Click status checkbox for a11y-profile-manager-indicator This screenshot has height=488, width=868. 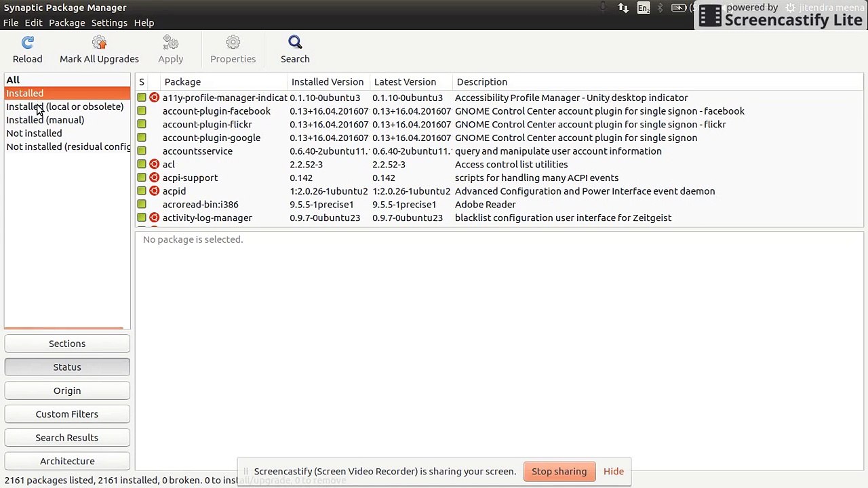click(x=142, y=98)
